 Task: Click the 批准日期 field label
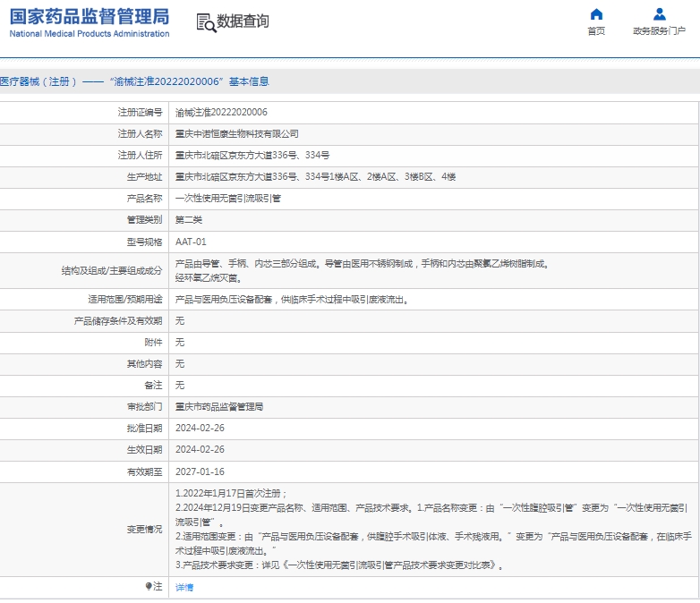[x=144, y=428]
